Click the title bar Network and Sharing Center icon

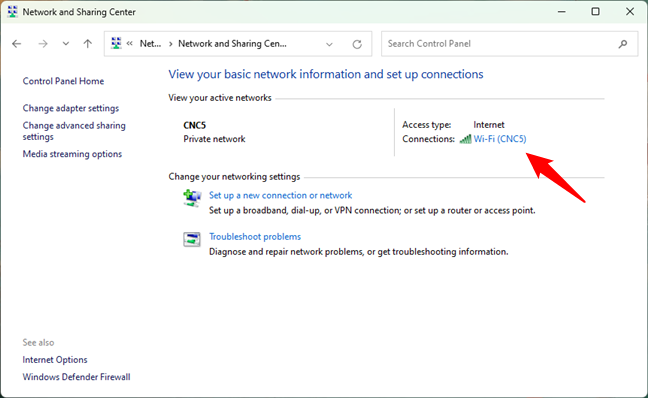(13, 12)
